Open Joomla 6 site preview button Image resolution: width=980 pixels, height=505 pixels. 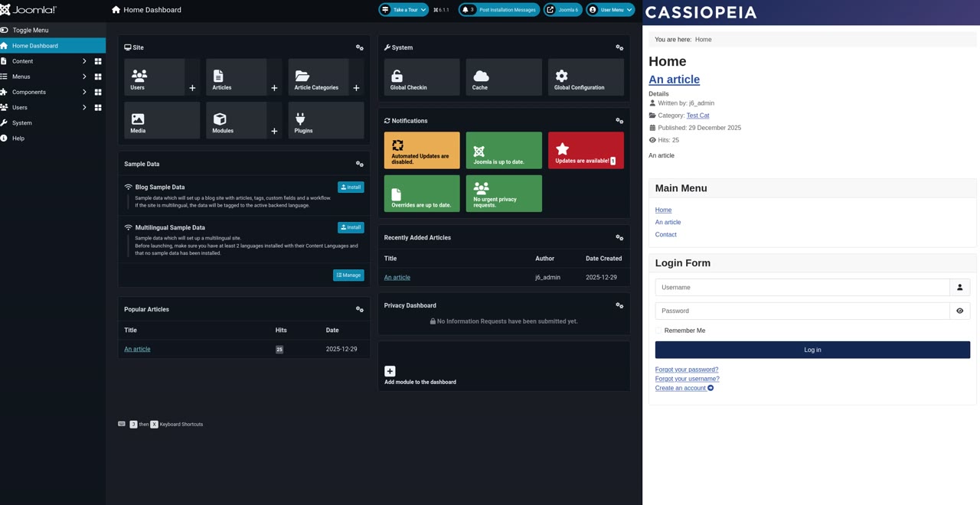coord(563,10)
